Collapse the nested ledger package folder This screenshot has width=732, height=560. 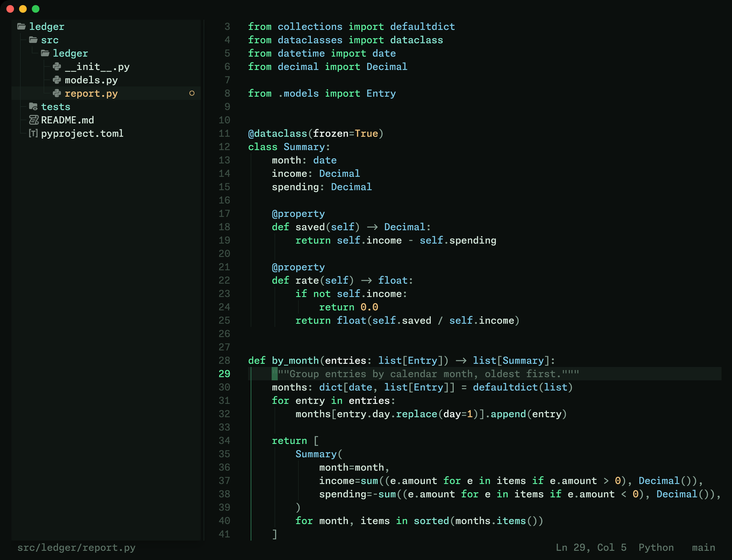click(x=71, y=53)
